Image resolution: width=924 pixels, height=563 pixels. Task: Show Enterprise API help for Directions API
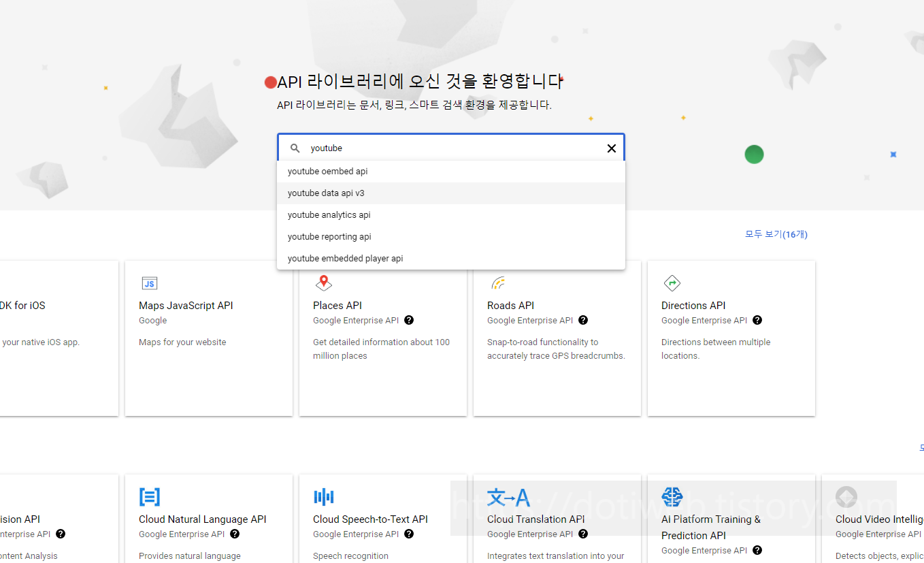[757, 320]
